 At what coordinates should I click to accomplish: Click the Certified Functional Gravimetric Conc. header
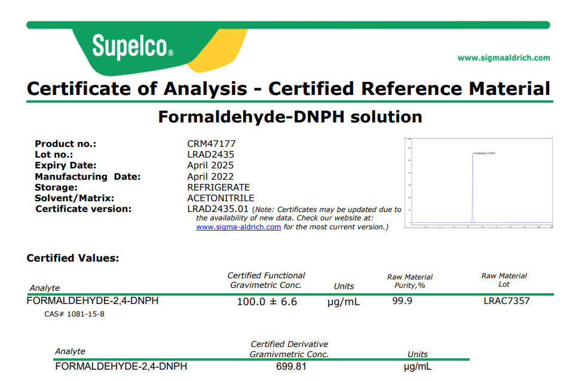(267, 280)
